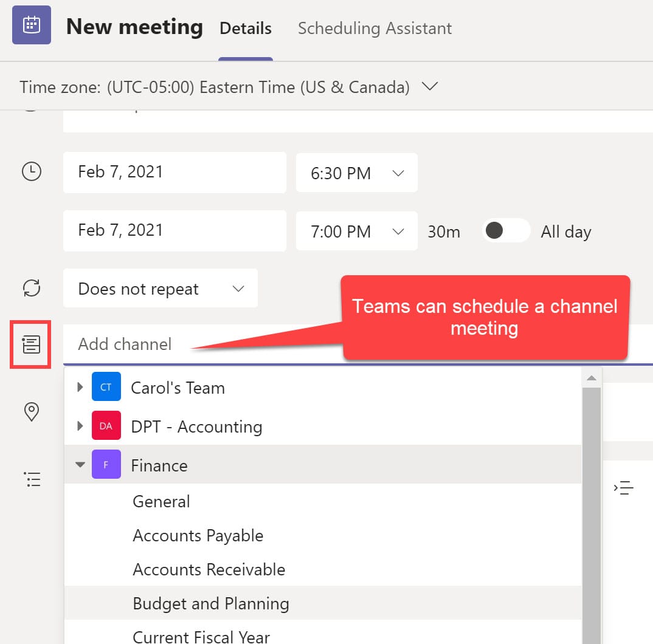Click the location pin icon

(x=32, y=412)
